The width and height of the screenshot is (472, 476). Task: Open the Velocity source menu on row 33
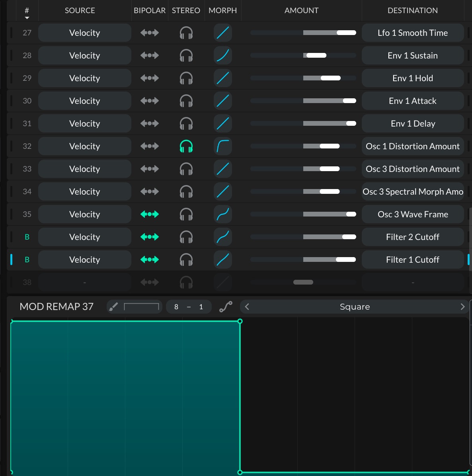tap(84, 169)
